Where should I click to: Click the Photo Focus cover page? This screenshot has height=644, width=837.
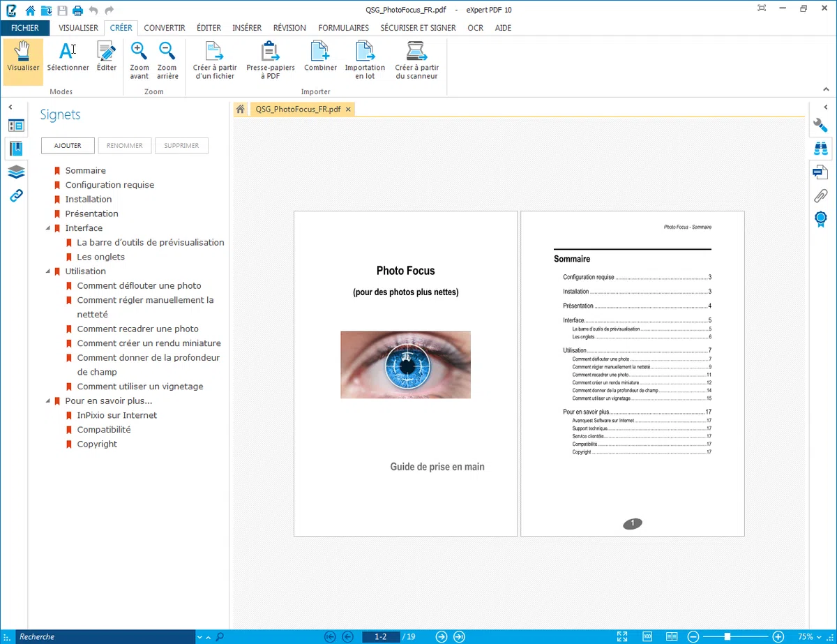point(405,373)
